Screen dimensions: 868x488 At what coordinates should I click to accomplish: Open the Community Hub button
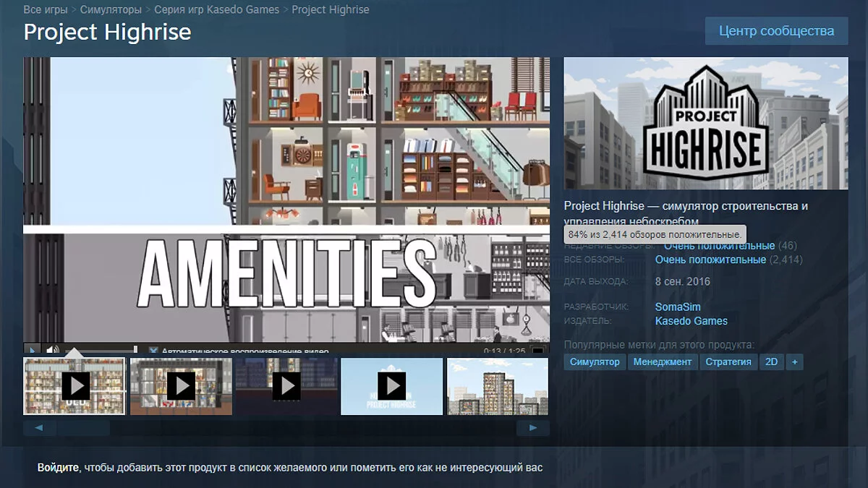tap(776, 31)
